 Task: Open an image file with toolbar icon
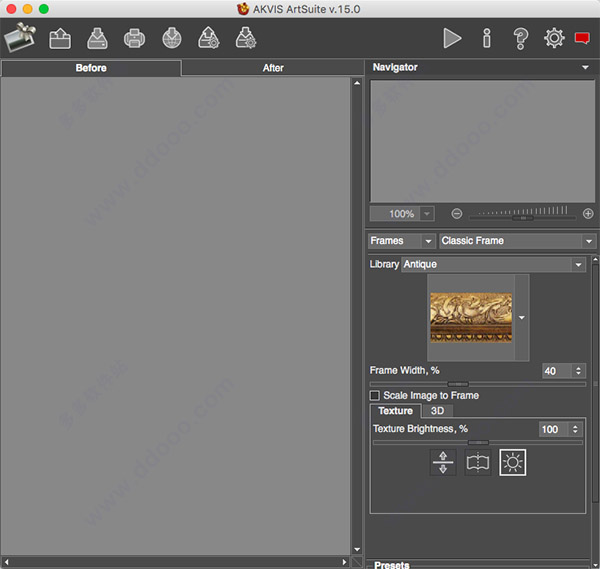[x=60, y=38]
